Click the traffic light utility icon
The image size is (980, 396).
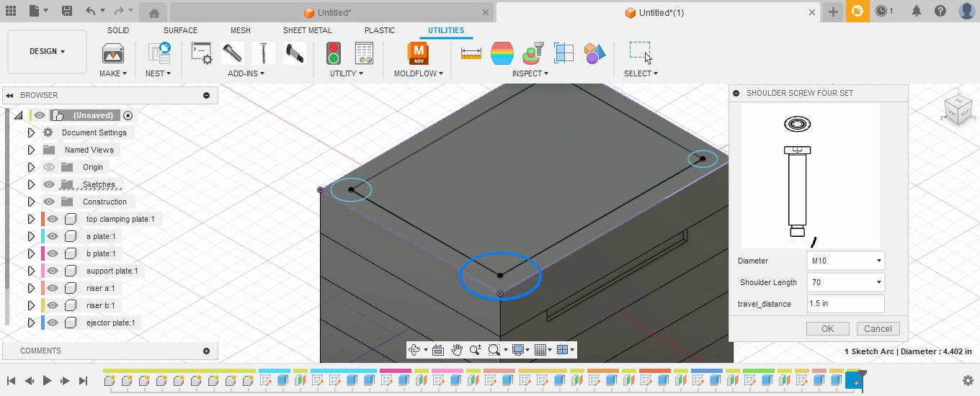coord(333,53)
